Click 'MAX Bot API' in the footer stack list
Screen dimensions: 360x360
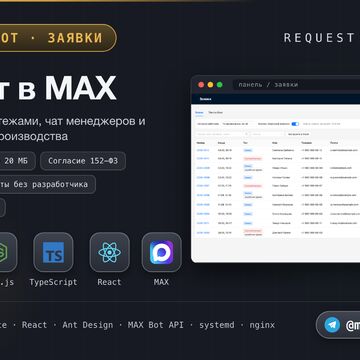coord(156,325)
